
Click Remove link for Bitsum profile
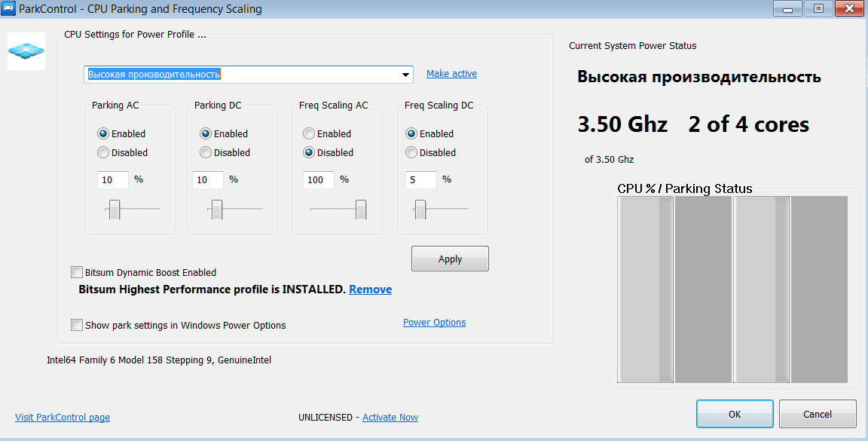point(371,289)
